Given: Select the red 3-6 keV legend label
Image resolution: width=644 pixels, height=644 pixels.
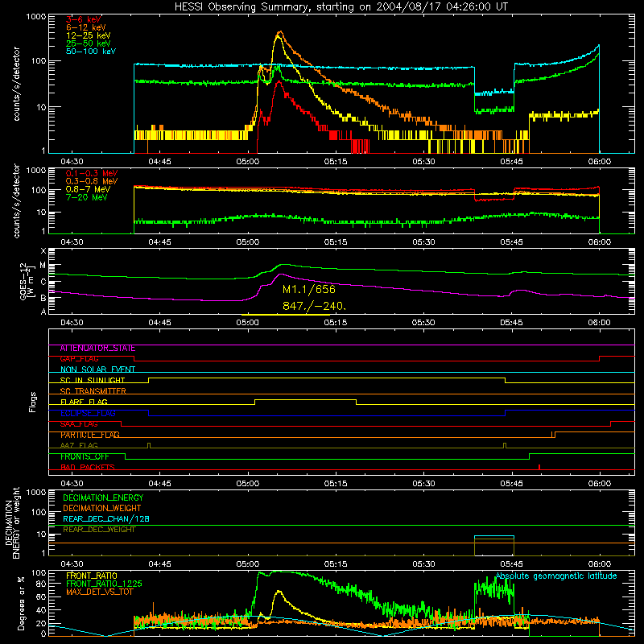Looking at the screenshot, I should (84, 19).
